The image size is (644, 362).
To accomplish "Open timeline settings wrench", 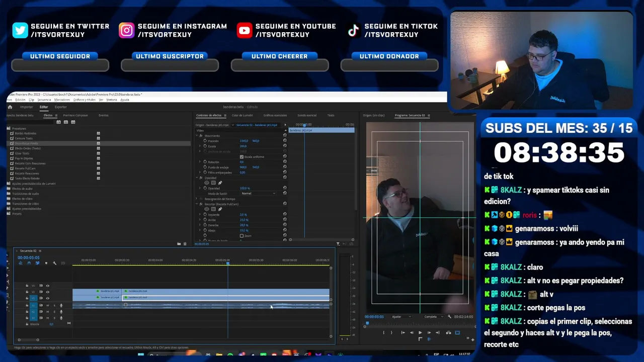I will [x=54, y=263].
